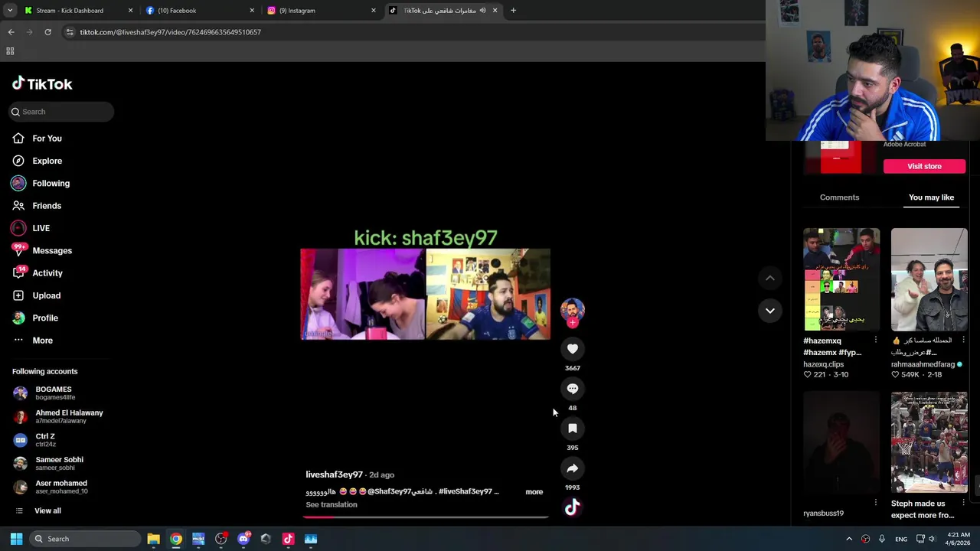
Task: Click the Visit store button
Action: click(924, 166)
